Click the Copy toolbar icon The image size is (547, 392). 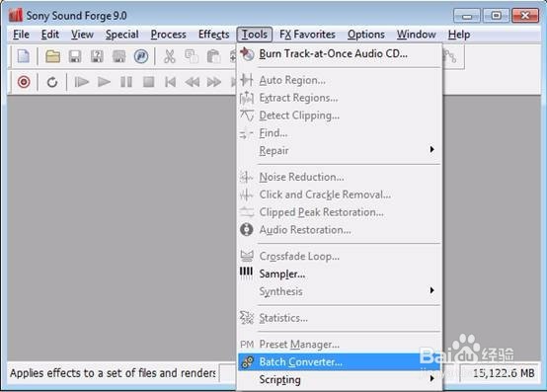[192, 56]
